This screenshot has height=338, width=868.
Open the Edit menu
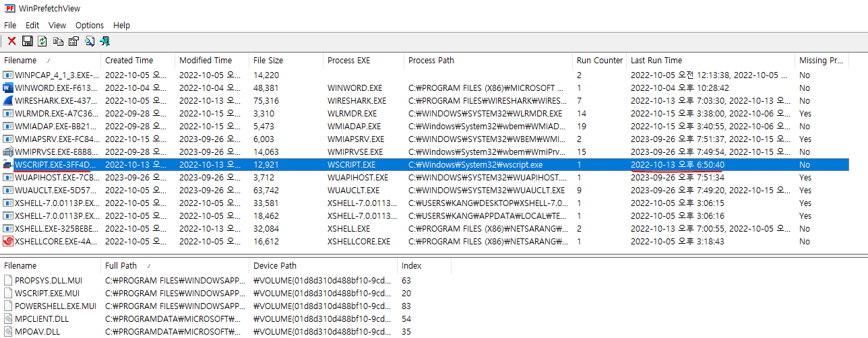point(32,25)
